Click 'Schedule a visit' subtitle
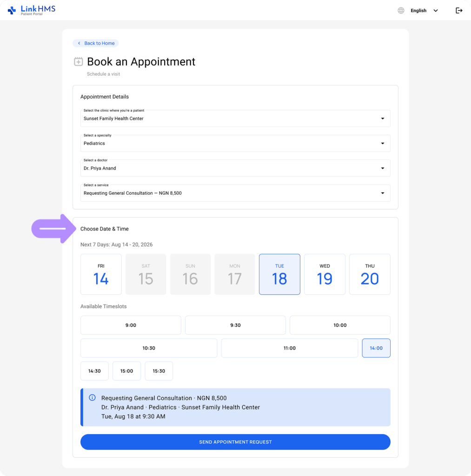The height and width of the screenshot is (476, 471). coord(104,74)
